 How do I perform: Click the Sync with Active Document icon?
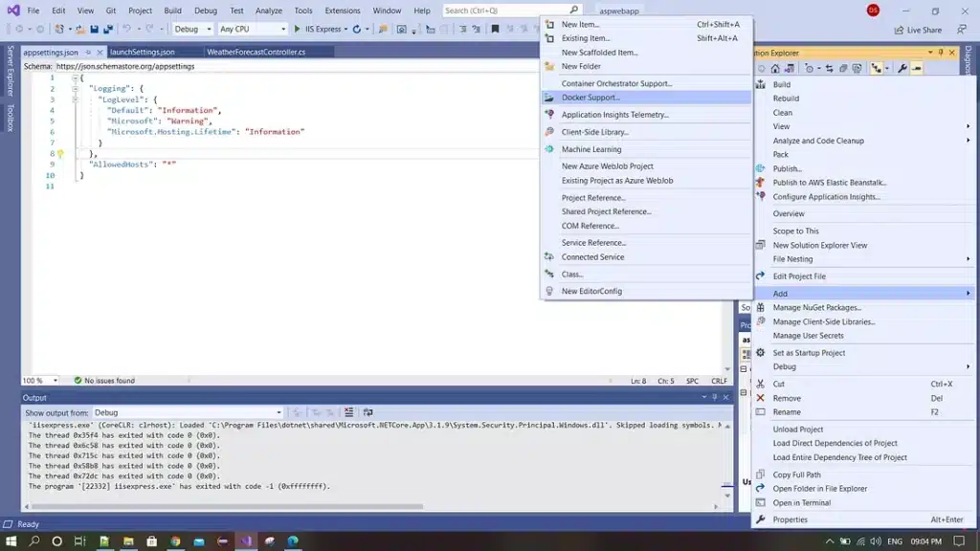pos(830,69)
